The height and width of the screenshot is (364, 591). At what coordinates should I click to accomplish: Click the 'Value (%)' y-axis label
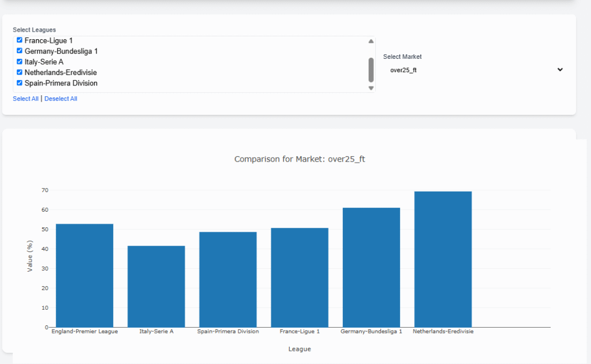30,256
